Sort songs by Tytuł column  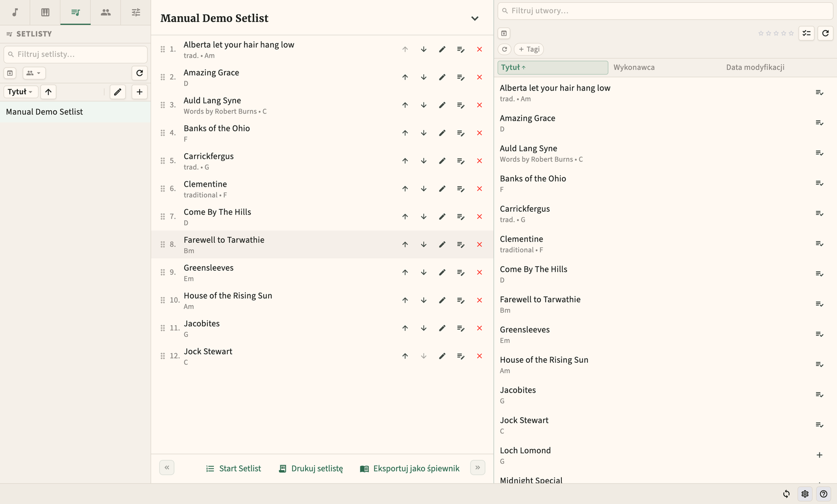click(x=553, y=67)
